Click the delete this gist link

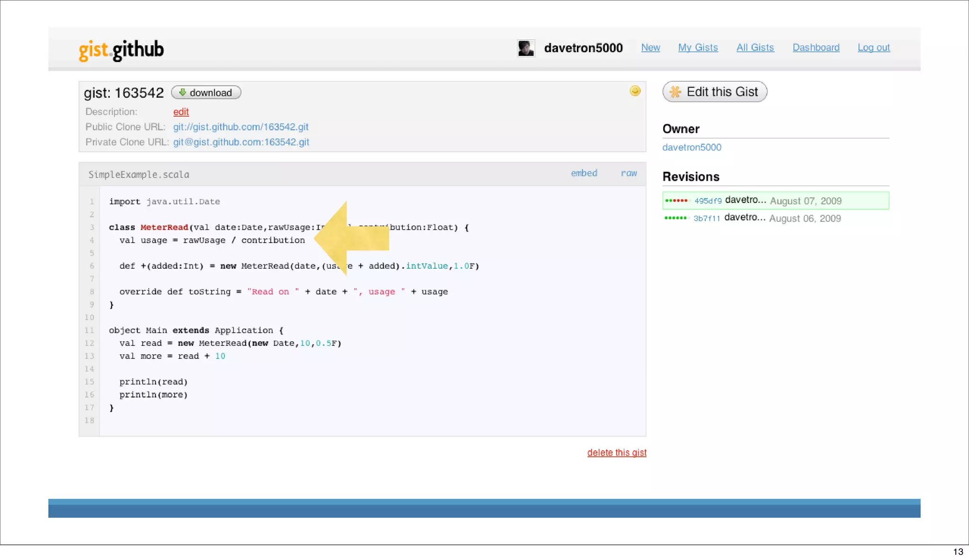(x=617, y=453)
